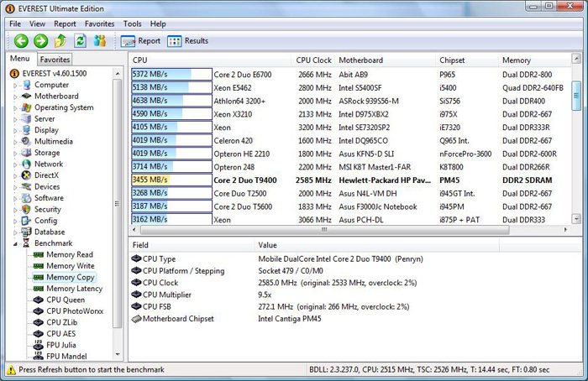This screenshot has width=588, height=381.
Task: Select CPU Queen benchmark item
Action: [x=66, y=300]
